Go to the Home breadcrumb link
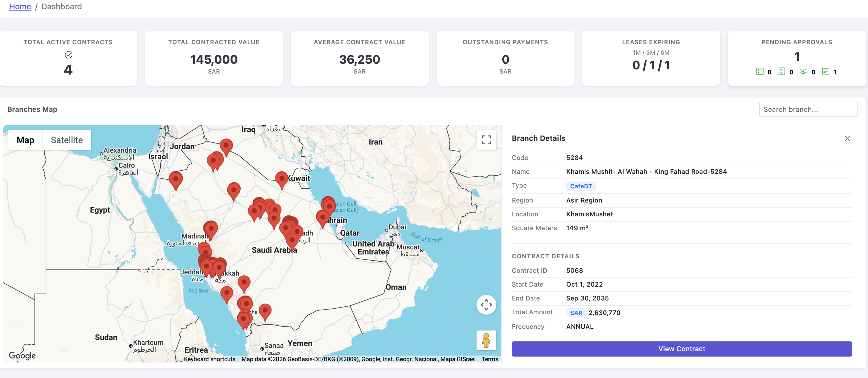 click(20, 6)
